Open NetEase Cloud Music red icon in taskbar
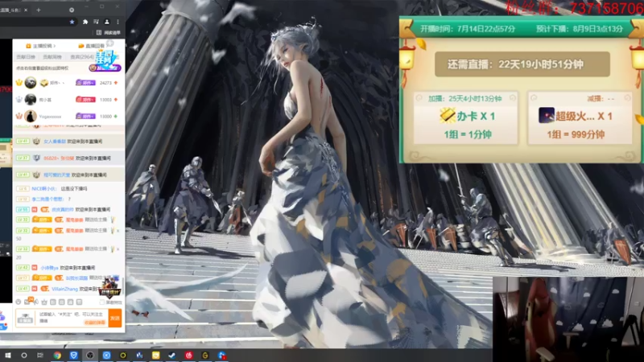The image size is (644, 362). [x=189, y=355]
